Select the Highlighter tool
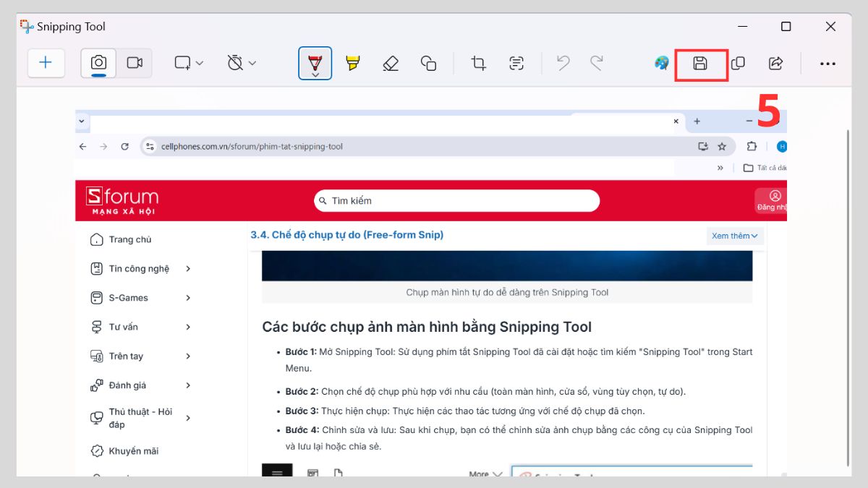The width and height of the screenshot is (868, 488). [352, 63]
